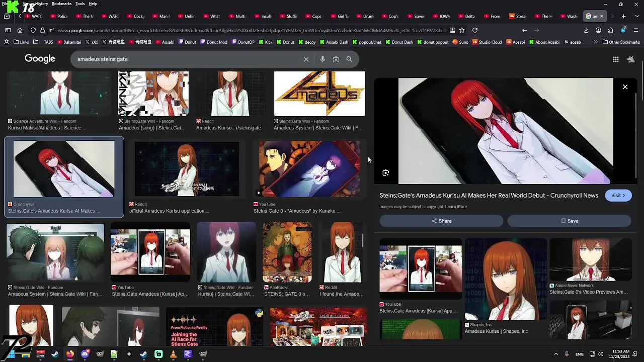The image size is (644, 362).
Task: Open the Studio Cloud bookmark
Action: (x=487, y=42)
